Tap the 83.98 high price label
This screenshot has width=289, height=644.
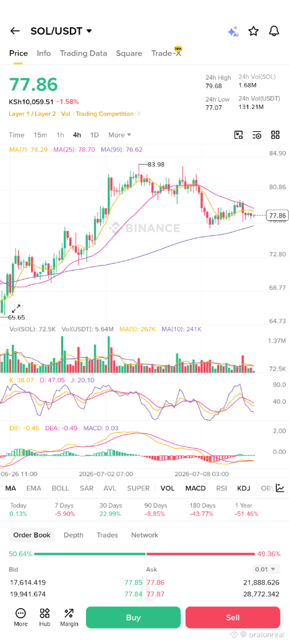(x=156, y=164)
